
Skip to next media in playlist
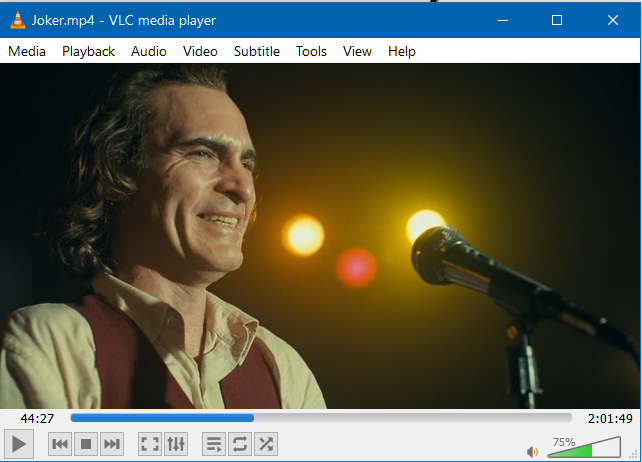coord(112,444)
